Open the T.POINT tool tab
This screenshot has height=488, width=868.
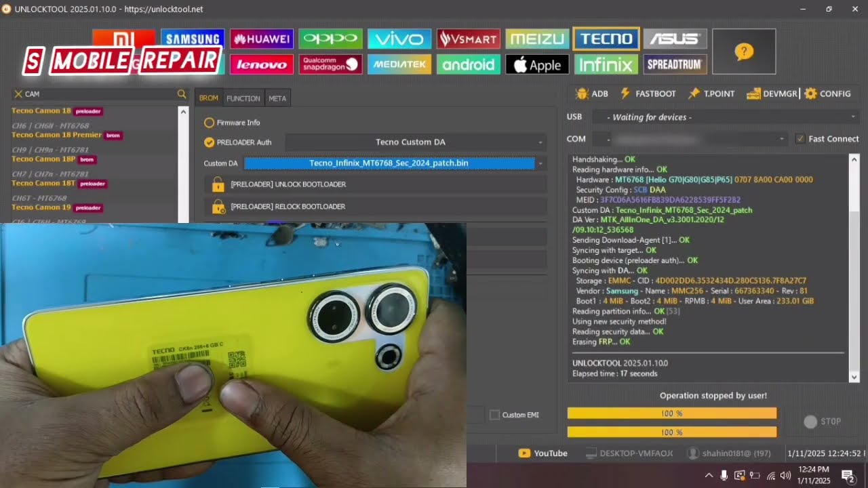pos(711,94)
